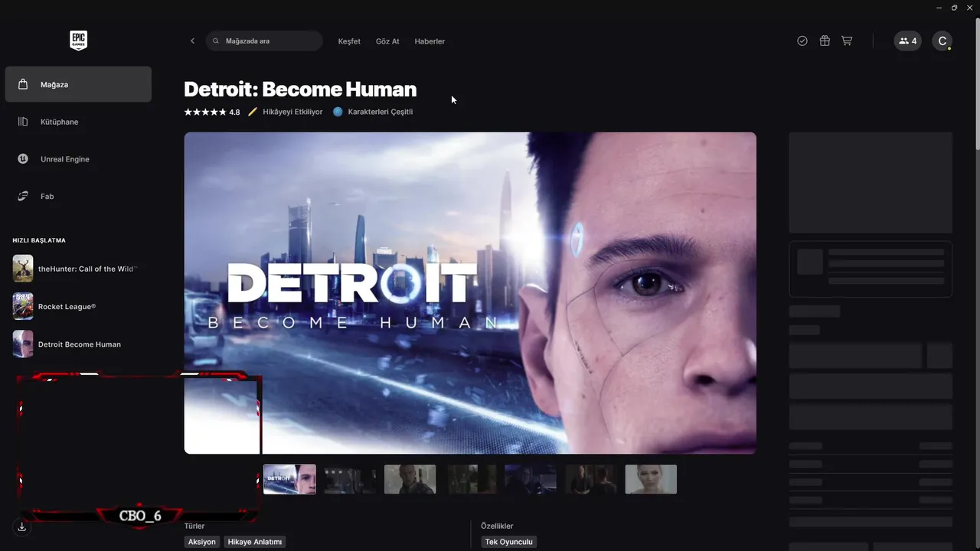
Task: Launch Detroit Become Human quick launch entry
Action: pos(78,344)
